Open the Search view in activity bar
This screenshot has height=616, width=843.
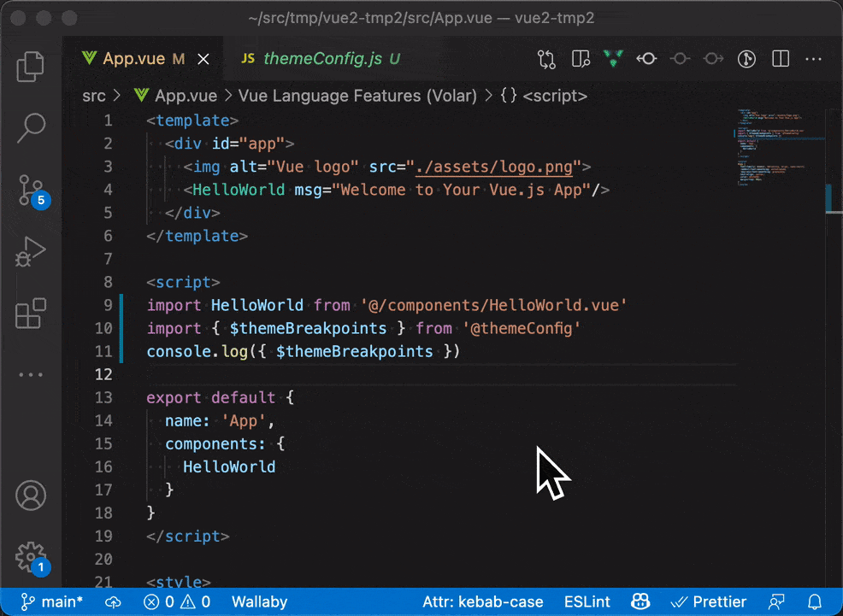[x=31, y=128]
